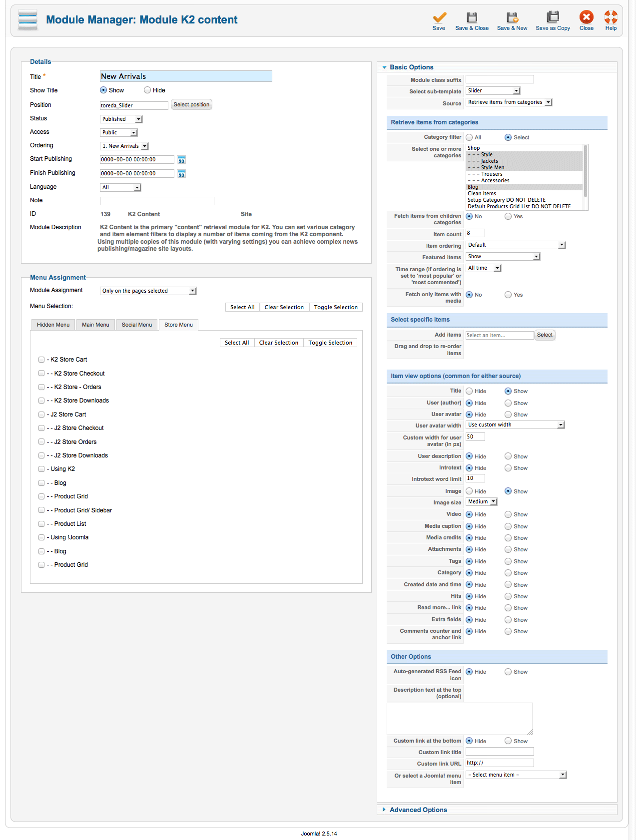Click Select button next to Add items
This screenshot has height=840, width=641.
point(545,335)
